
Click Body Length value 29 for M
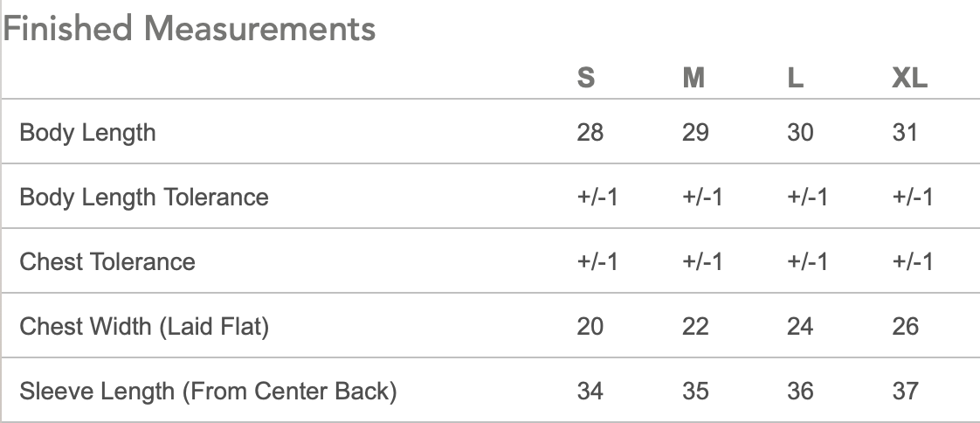click(695, 132)
